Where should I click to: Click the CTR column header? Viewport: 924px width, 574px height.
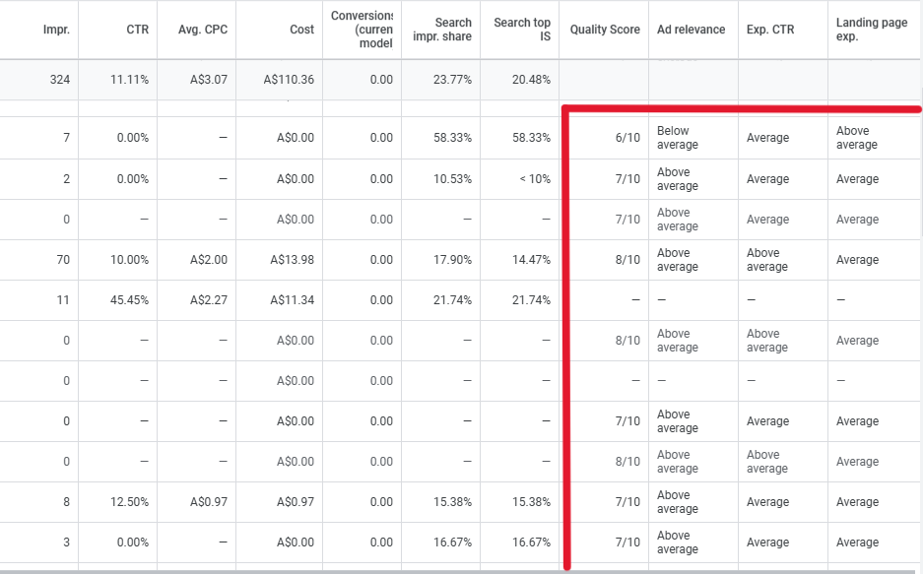[x=135, y=30]
